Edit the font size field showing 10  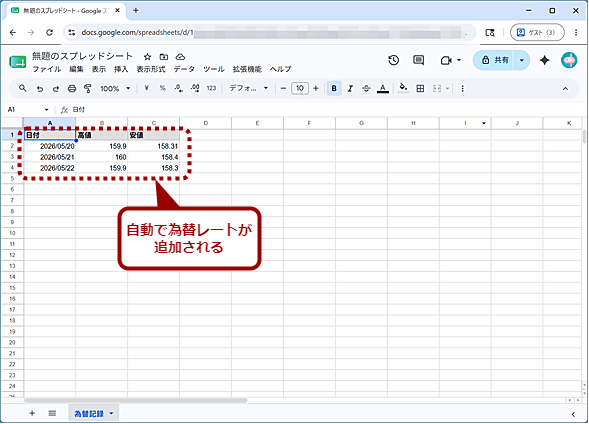300,89
